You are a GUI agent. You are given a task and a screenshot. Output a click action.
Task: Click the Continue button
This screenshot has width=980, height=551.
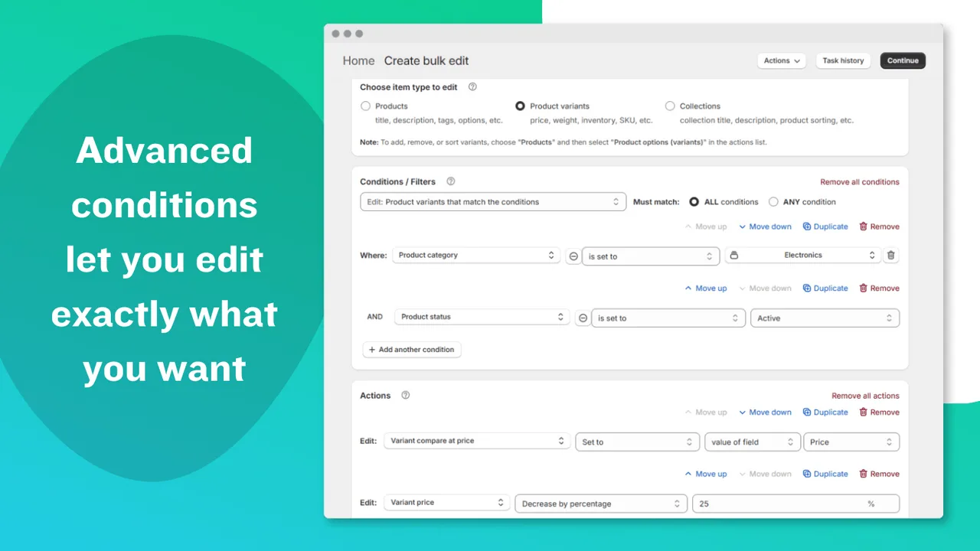[x=903, y=60]
